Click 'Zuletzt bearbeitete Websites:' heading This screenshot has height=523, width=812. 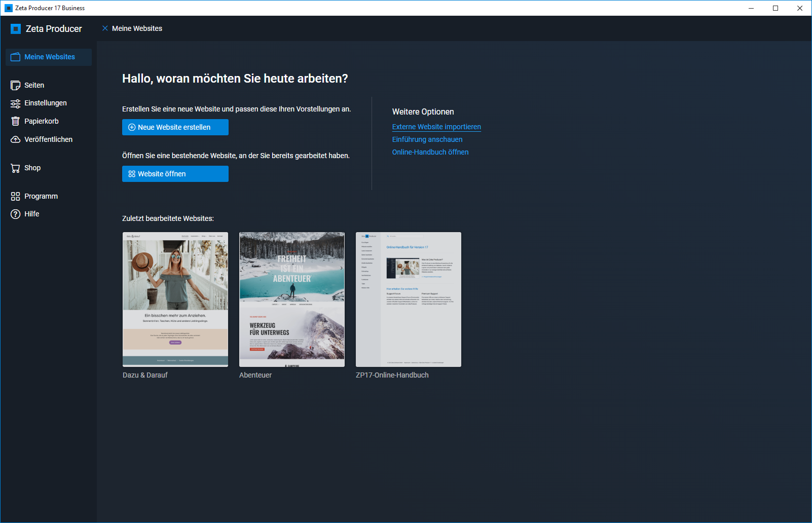(x=168, y=218)
